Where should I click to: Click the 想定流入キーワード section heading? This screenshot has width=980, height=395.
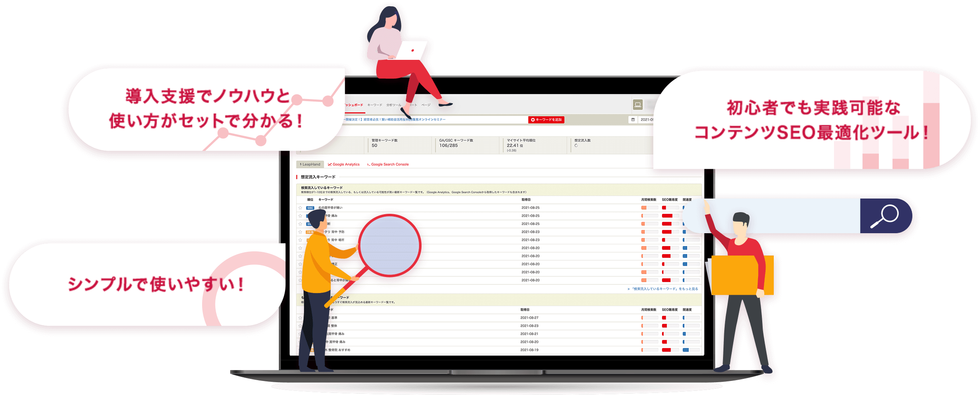(x=318, y=177)
